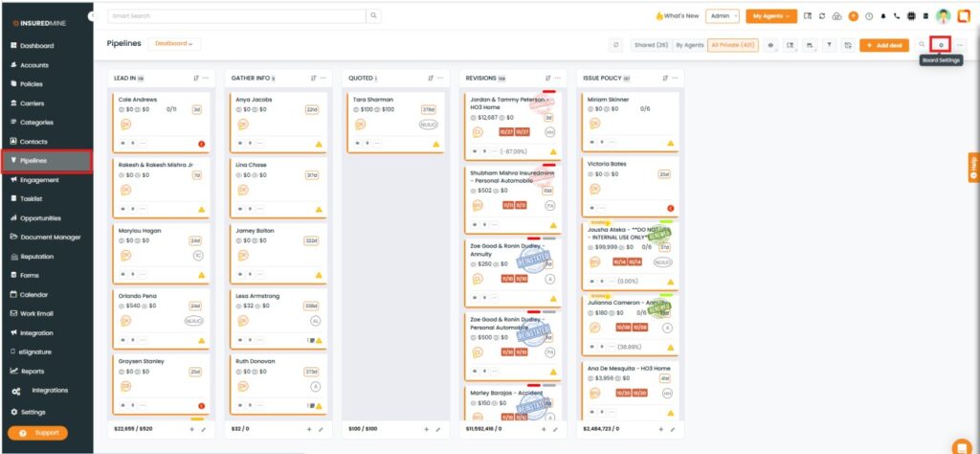Image resolution: width=980 pixels, height=454 pixels.
Task: Expand the Dealboard dropdown
Action: click(173, 44)
